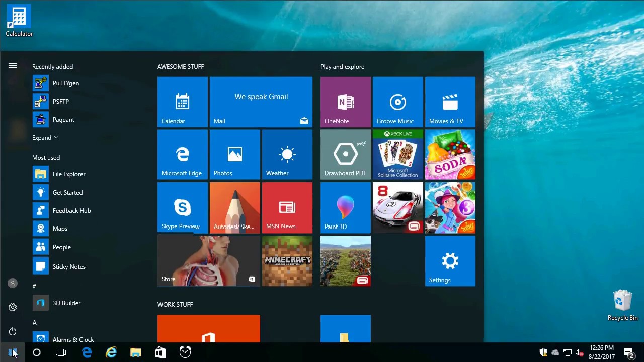Open Store from the taskbar
The height and width of the screenshot is (362, 644).
pyautogui.click(x=160, y=352)
